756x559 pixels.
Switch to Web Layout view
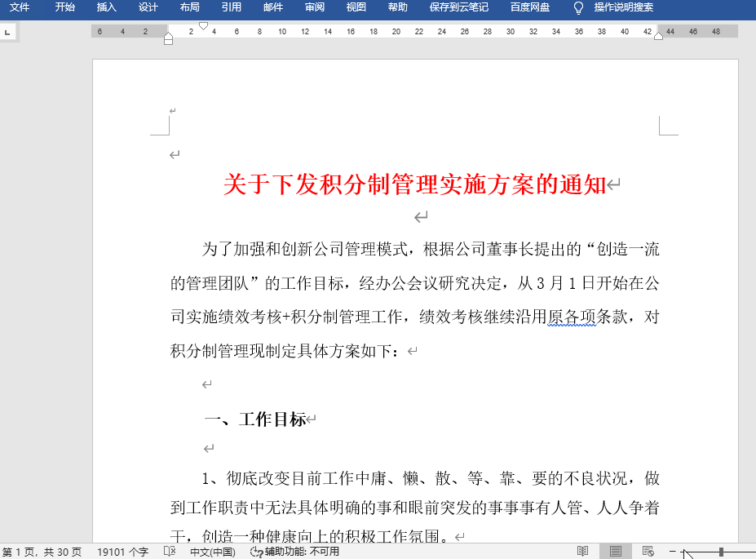(647, 551)
